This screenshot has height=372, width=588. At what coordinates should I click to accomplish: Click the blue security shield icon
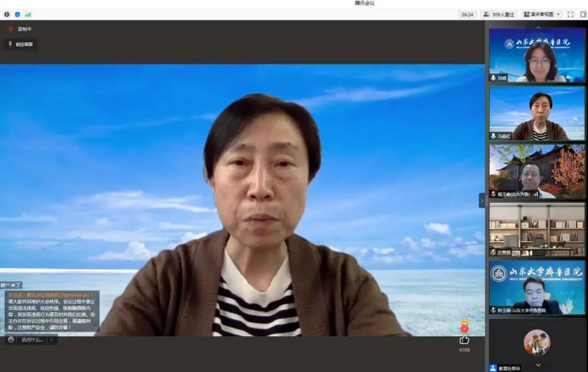point(17,14)
